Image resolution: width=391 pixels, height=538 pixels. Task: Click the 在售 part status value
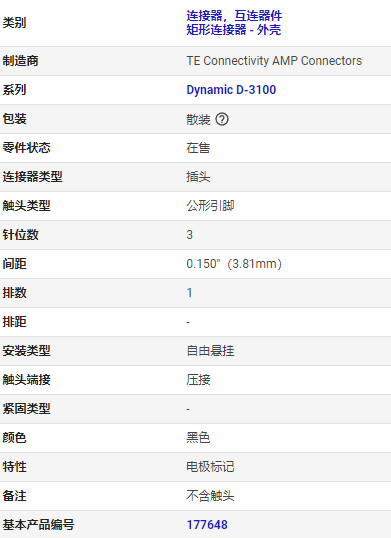198,148
